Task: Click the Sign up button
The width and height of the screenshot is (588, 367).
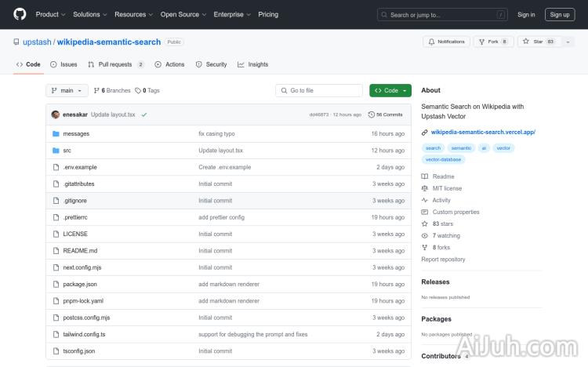Action: click(560, 15)
